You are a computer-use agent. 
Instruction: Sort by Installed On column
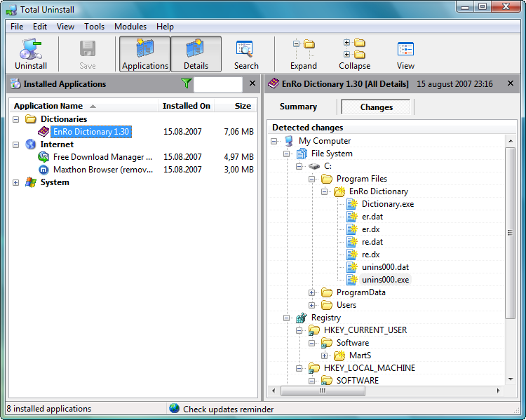tap(187, 106)
